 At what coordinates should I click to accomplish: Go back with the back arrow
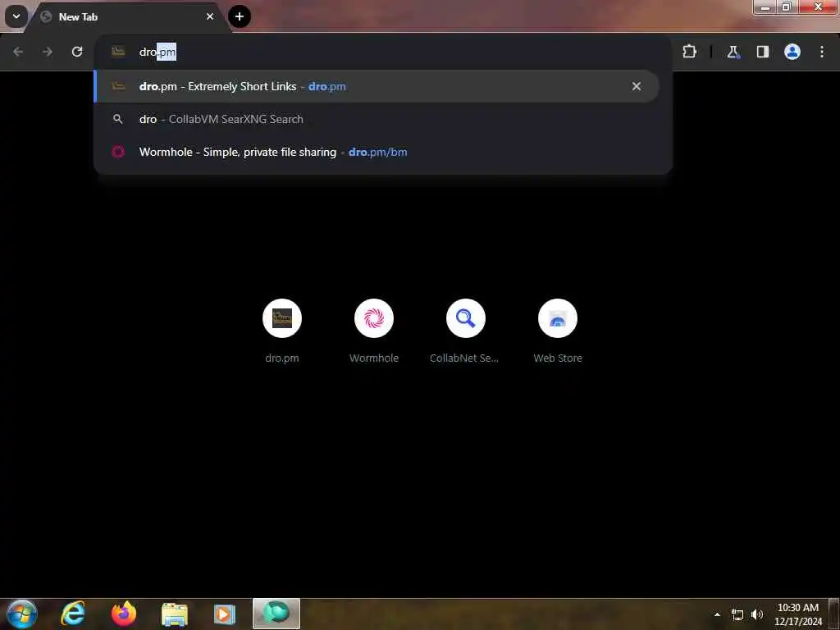[x=18, y=52]
